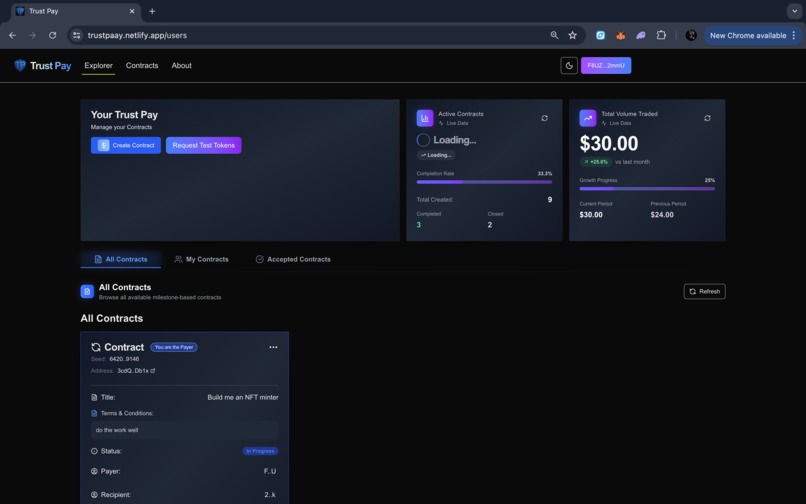Click the site information icon in address bar

click(77, 35)
